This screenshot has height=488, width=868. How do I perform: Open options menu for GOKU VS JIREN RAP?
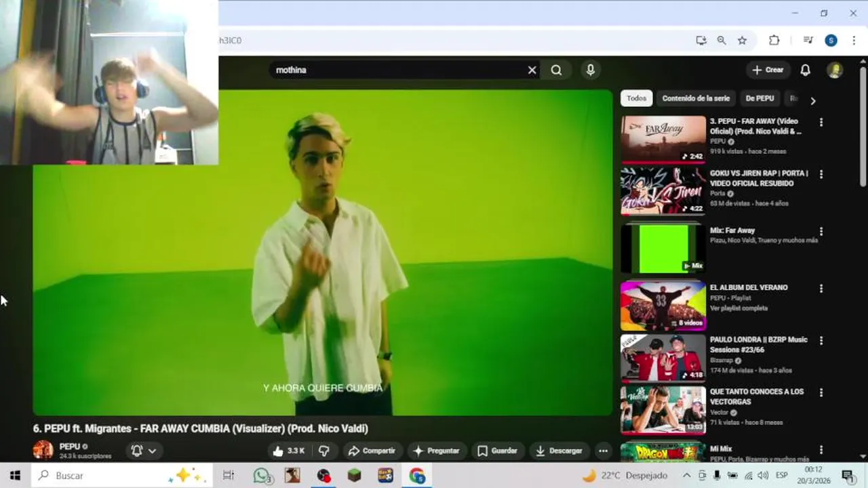click(821, 174)
